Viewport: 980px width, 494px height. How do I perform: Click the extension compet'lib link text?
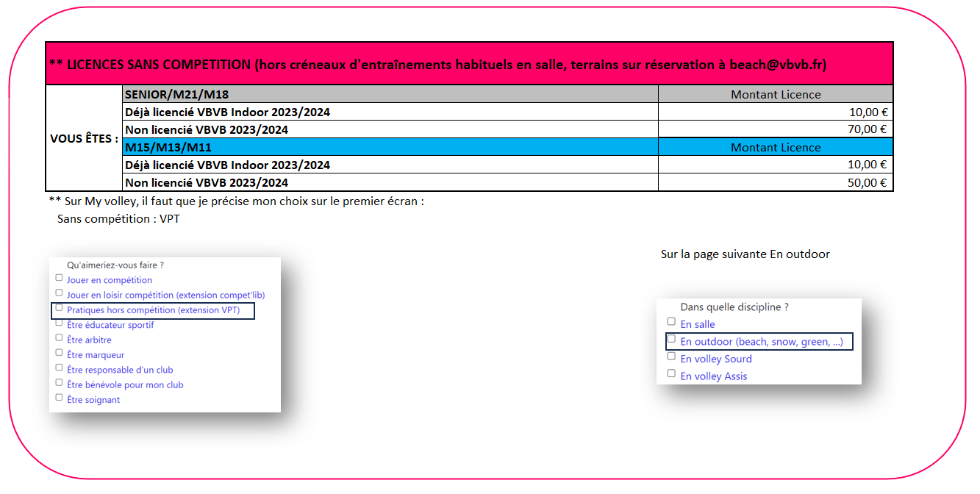click(221, 295)
